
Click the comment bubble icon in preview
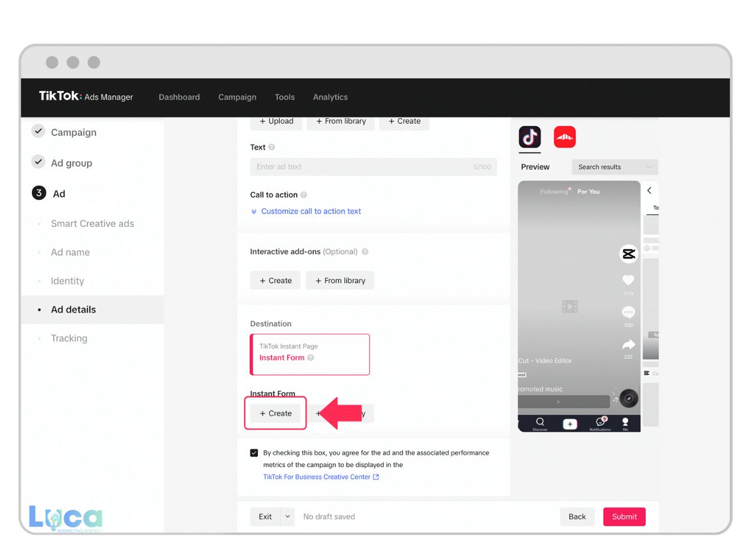tap(628, 312)
